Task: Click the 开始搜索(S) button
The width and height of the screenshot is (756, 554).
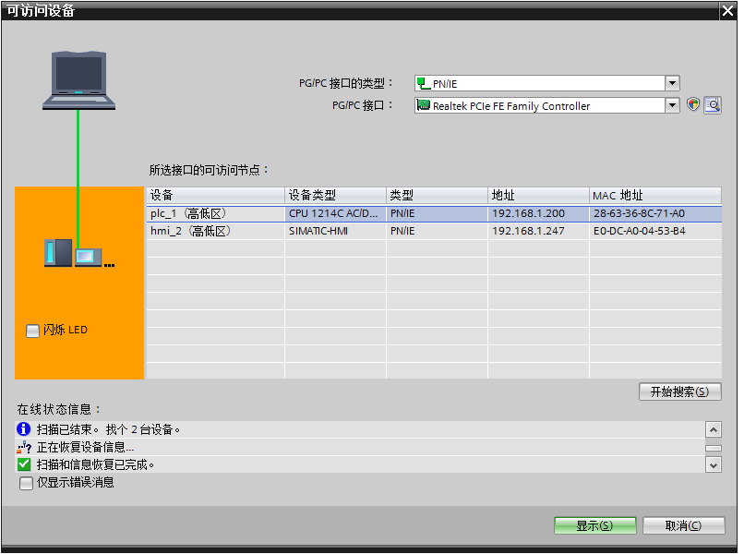Action: pos(679,391)
